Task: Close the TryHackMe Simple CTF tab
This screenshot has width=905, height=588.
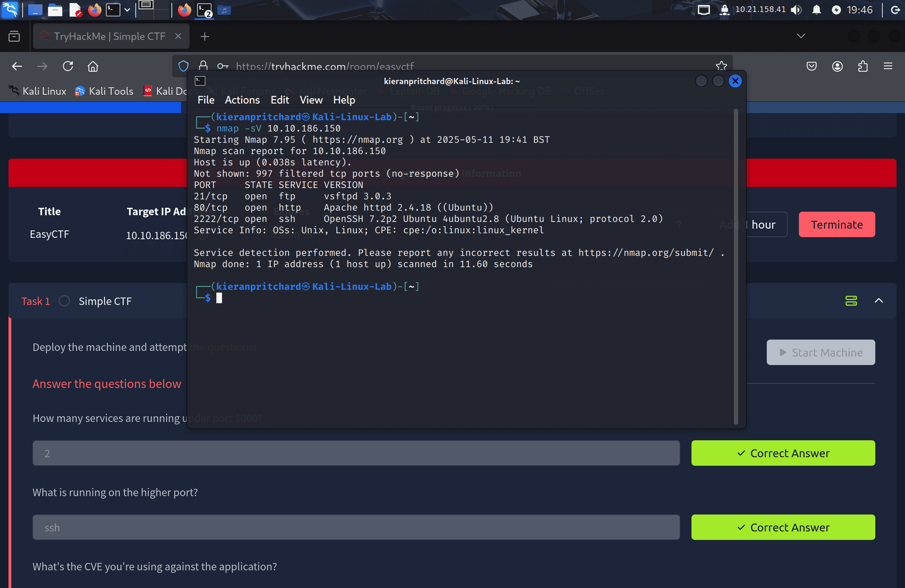Action: [178, 36]
